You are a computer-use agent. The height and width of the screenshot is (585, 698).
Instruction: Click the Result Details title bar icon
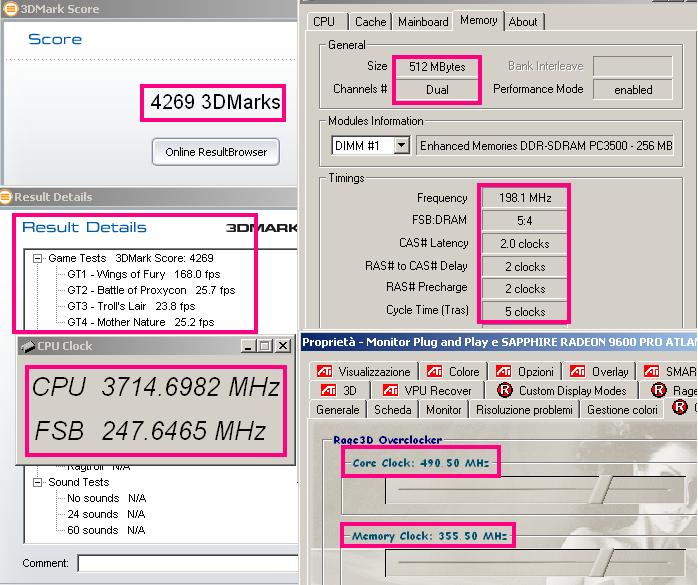click(6, 197)
